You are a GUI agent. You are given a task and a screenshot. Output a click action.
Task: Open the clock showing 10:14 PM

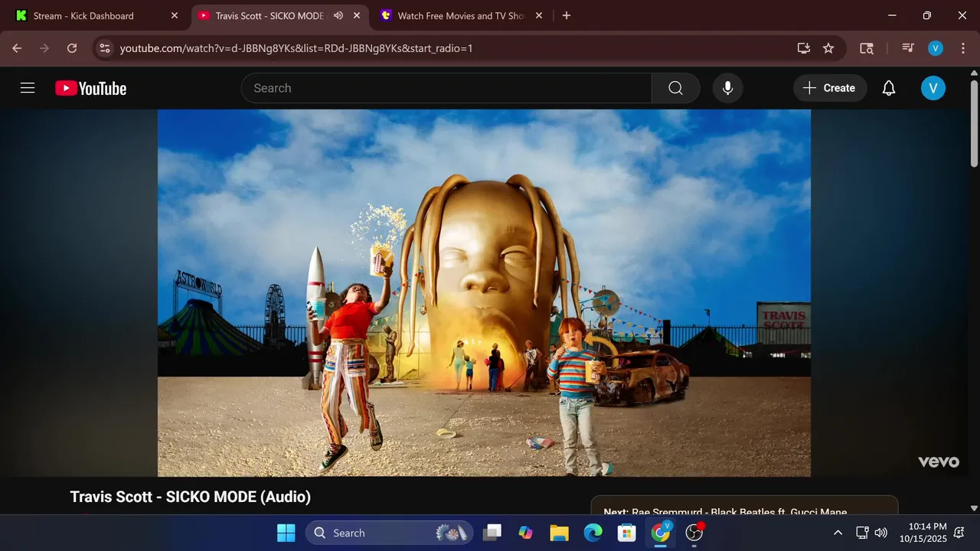923,533
